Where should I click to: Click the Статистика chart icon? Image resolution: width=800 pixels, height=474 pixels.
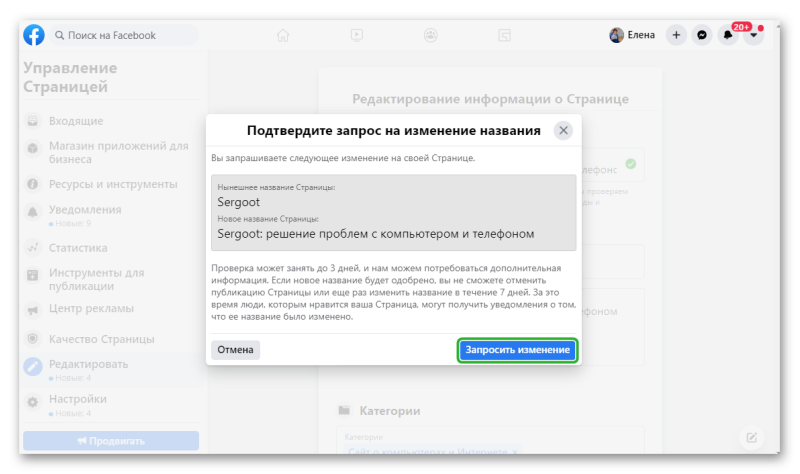[x=33, y=248]
